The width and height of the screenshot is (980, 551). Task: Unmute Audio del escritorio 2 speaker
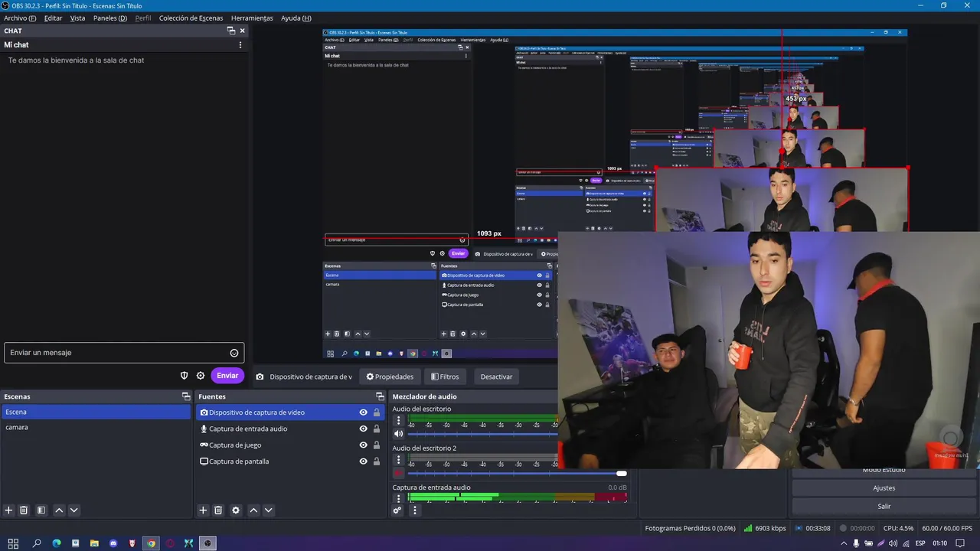[x=398, y=473]
